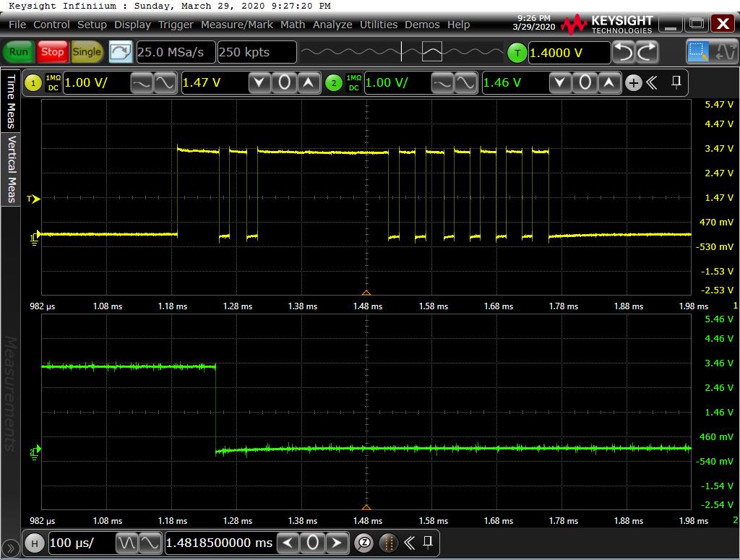Zero the channel 1 vertical offset
Screen dimensions: 740x560
pyautogui.click(x=284, y=82)
